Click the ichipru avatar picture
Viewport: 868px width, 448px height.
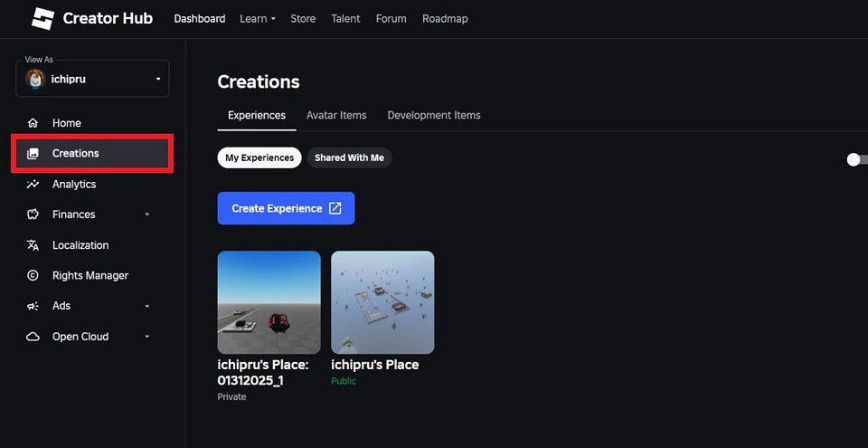(x=35, y=80)
